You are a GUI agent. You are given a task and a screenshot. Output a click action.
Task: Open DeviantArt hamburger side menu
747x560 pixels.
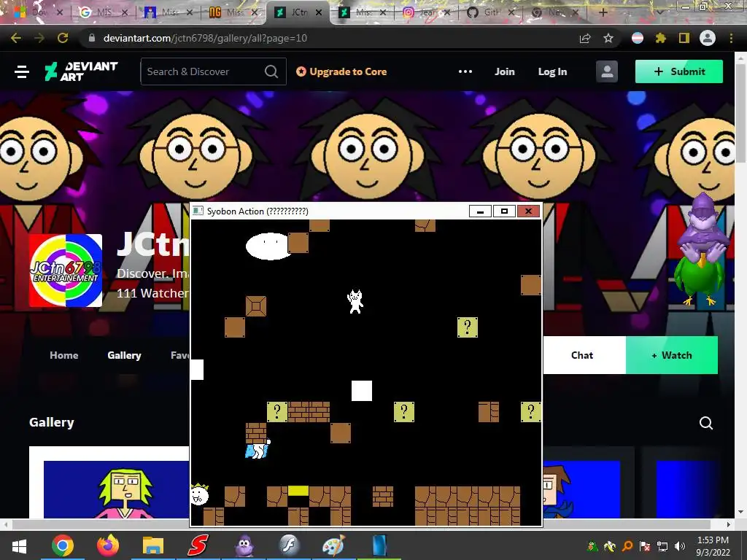coord(22,72)
